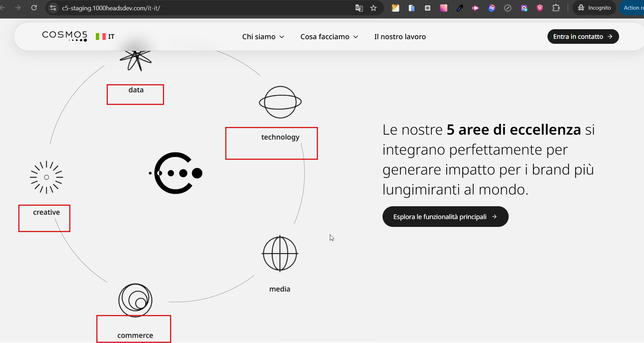This screenshot has width=644, height=343.
Task: Reload the current page
Action: pos(34,8)
